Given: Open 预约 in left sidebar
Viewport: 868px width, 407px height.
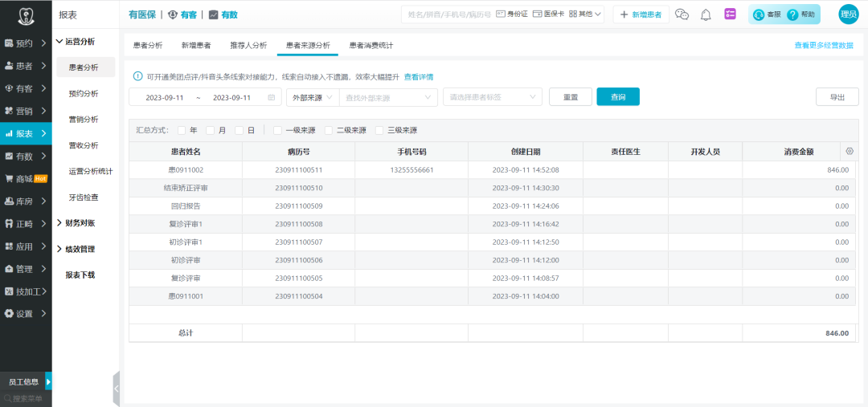Looking at the screenshot, I should point(26,43).
